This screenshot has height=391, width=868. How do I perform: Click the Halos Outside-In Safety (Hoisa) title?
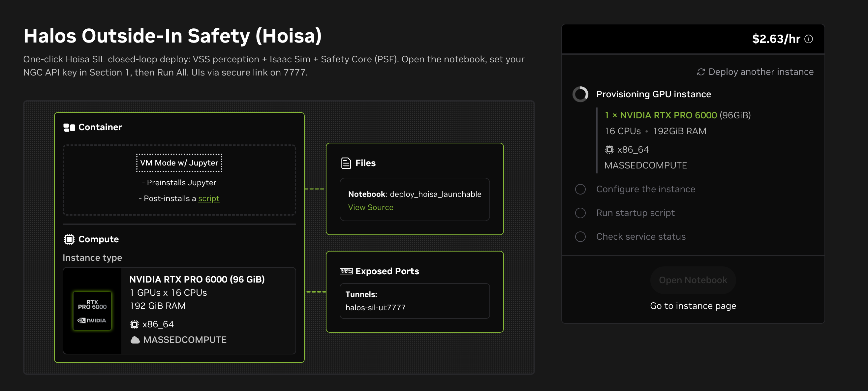(x=172, y=36)
